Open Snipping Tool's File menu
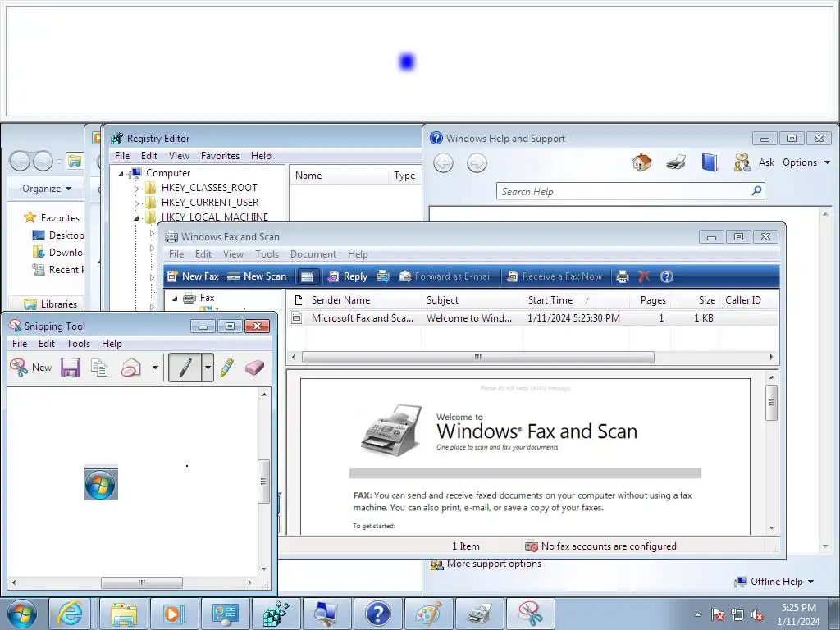Viewport: 840px width, 630px height. point(20,344)
